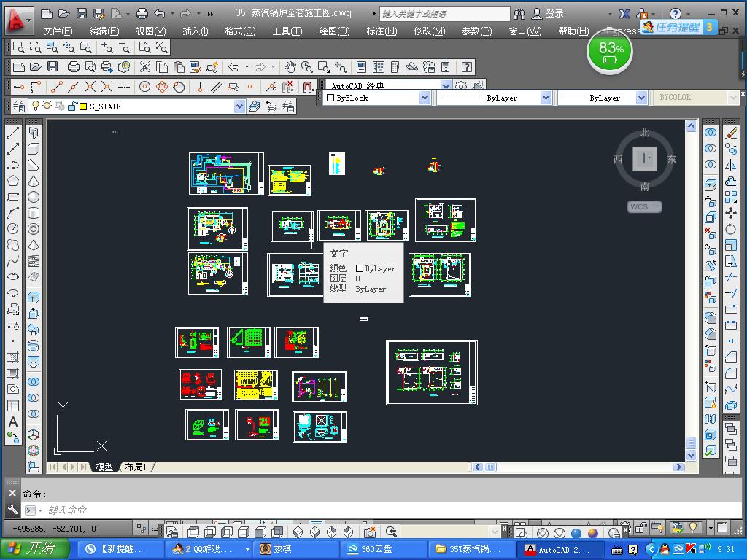Expand the S_STAIR layer dropdown
The image size is (747, 560).
[239, 106]
